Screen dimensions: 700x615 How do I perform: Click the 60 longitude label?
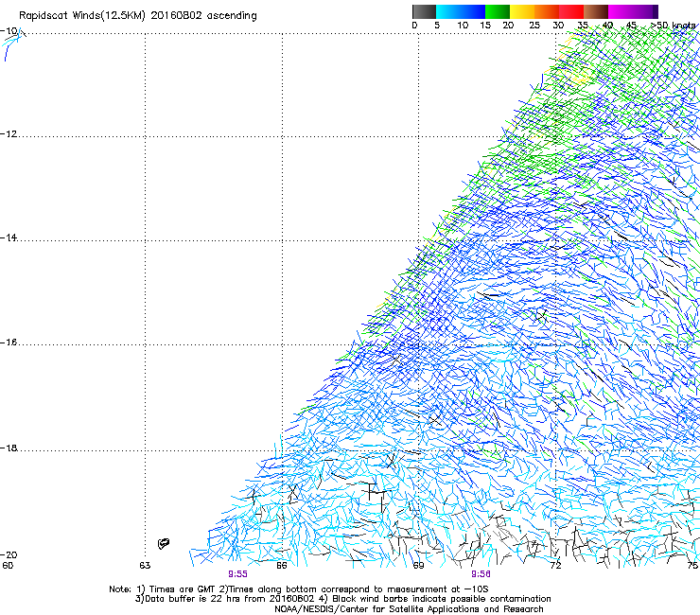(x=8, y=566)
